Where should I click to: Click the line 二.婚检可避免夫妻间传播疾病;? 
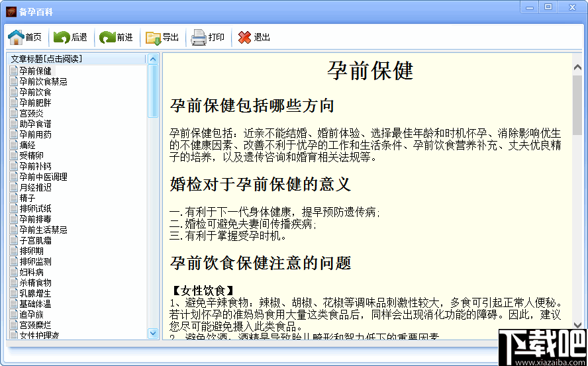point(244,224)
